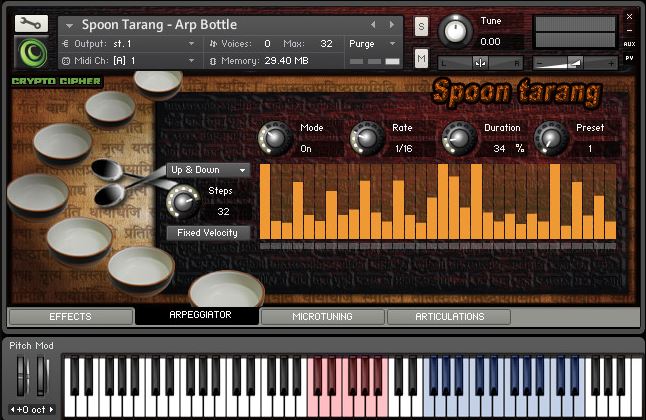Click the pan slider center handle
The image size is (646, 420).
[480, 63]
